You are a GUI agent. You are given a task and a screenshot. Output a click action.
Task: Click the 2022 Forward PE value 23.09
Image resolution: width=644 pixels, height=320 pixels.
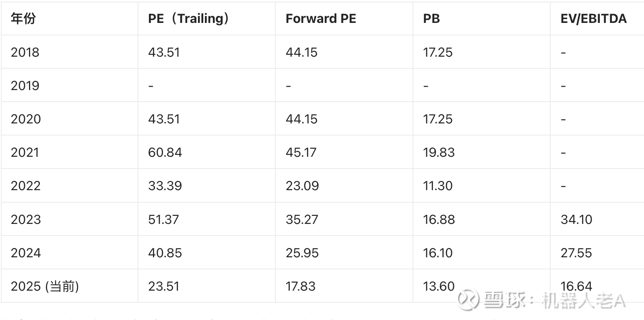click(302, 186)
